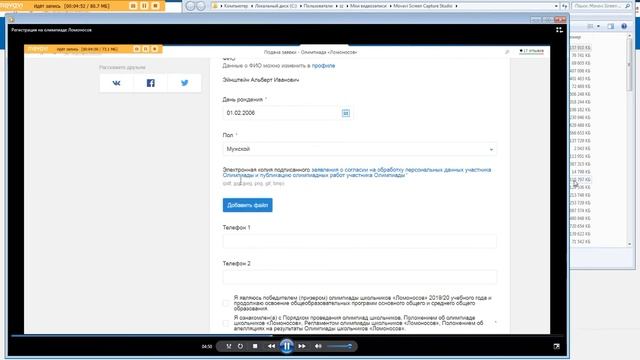Click the name Эйнштейн Альберт Иванович
Viewport: 640px width, 360px height.
tap(261, 80)
